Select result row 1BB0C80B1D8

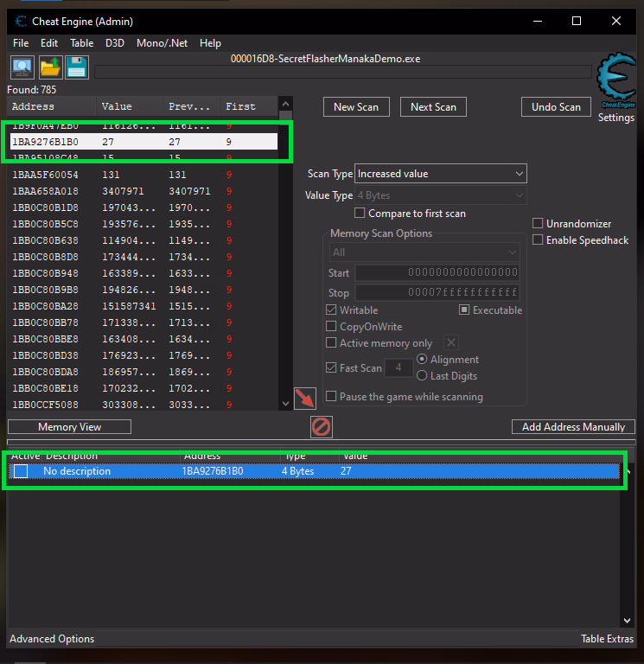click(x=144, y=207)
